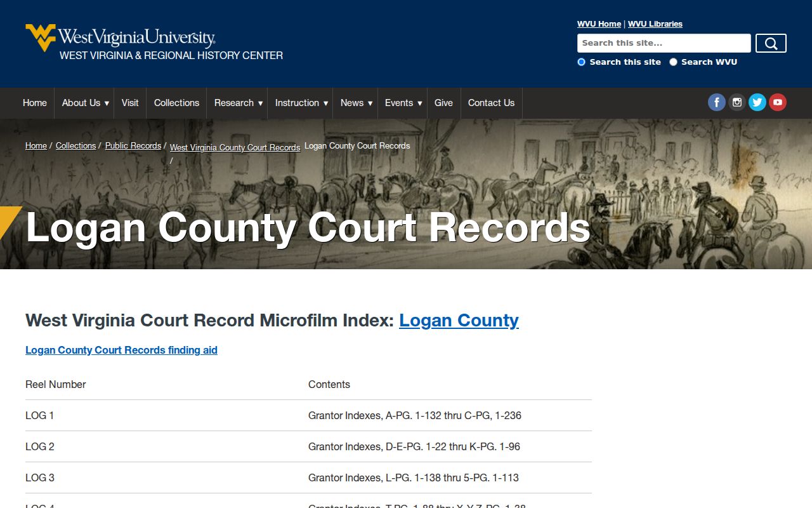Open the WVU Instagram icon
The image size is (812, 508).
[x=737, y=102]
